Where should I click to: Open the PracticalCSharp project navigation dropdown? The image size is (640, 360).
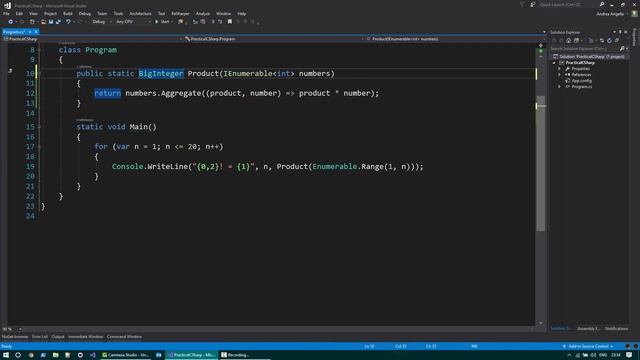pos(92,39)
